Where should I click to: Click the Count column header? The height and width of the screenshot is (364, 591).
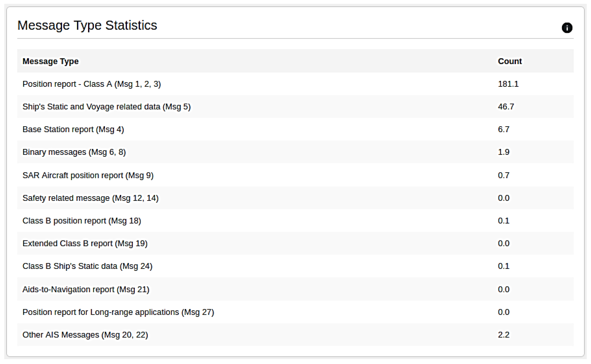point(509,61)
